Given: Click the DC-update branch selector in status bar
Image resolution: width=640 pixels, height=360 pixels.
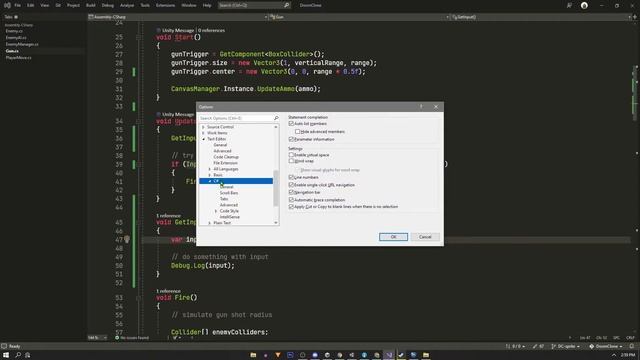Looking at the screenshot, I should [565, 346].
